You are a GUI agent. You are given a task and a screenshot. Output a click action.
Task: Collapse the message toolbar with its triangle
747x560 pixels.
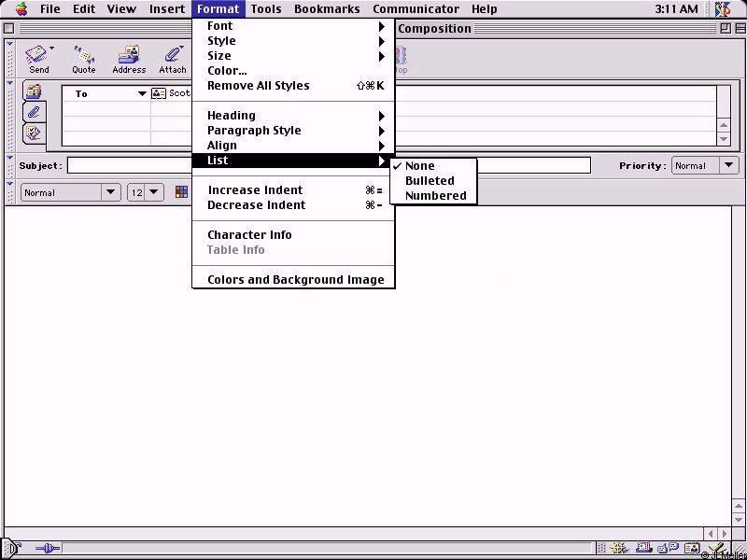pyautogui.click(x=9, y=44)
